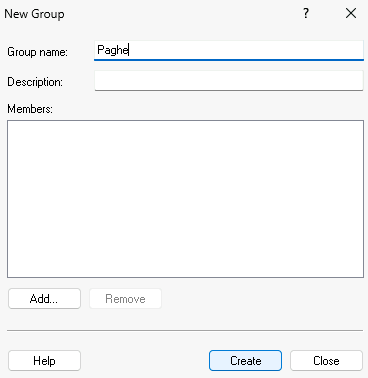Click the "Group name:" label
Viewport: 368px width, 378px height.
(37, 52)
